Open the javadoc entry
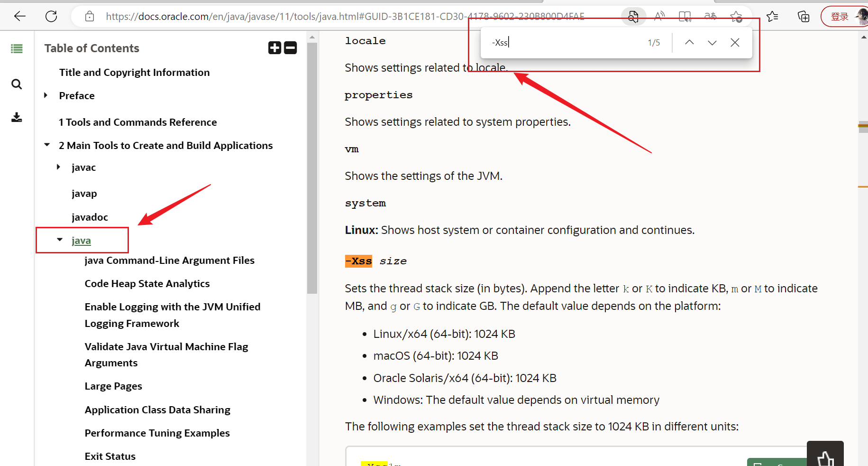Image resolution: width=868 pixels, height=466 pixels. (x=90, y=217)
